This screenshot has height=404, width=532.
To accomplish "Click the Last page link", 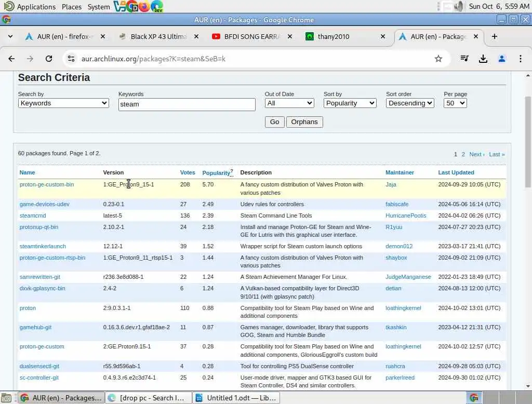I will (x=497, y=154).
